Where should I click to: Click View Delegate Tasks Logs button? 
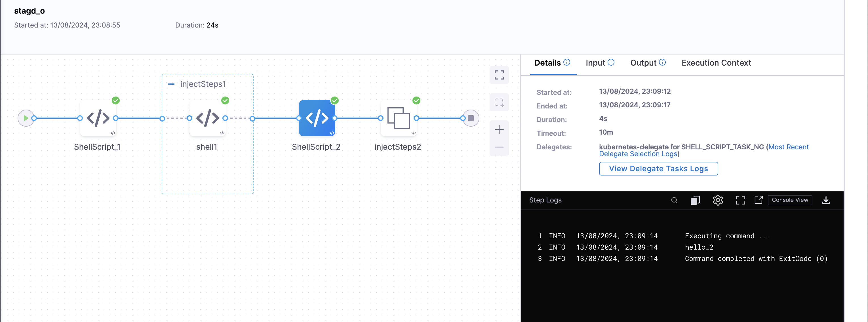click(658, 169)
